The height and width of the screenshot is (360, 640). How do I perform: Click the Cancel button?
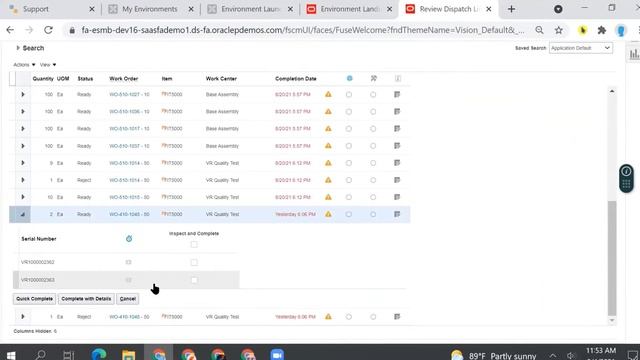click(x=128, y=299)
